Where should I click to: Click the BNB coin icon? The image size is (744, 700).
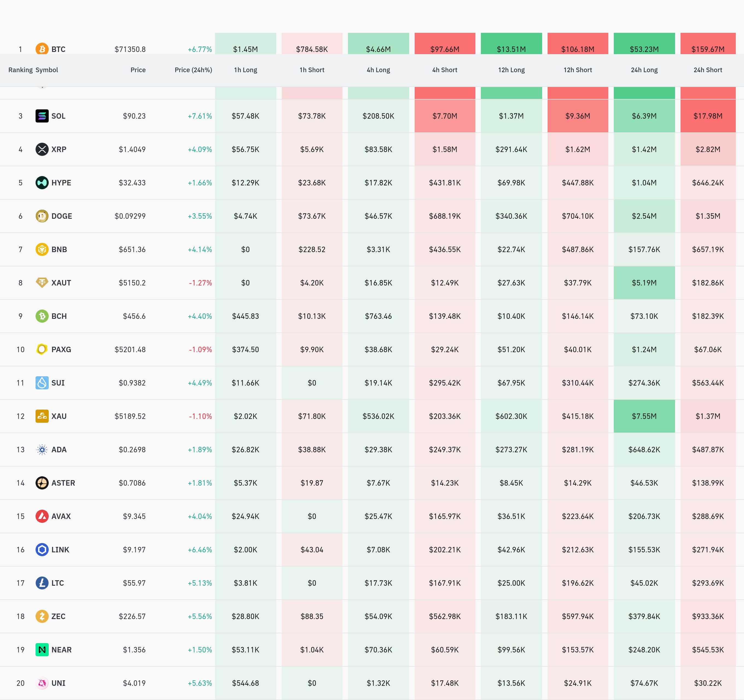point(42,249)
